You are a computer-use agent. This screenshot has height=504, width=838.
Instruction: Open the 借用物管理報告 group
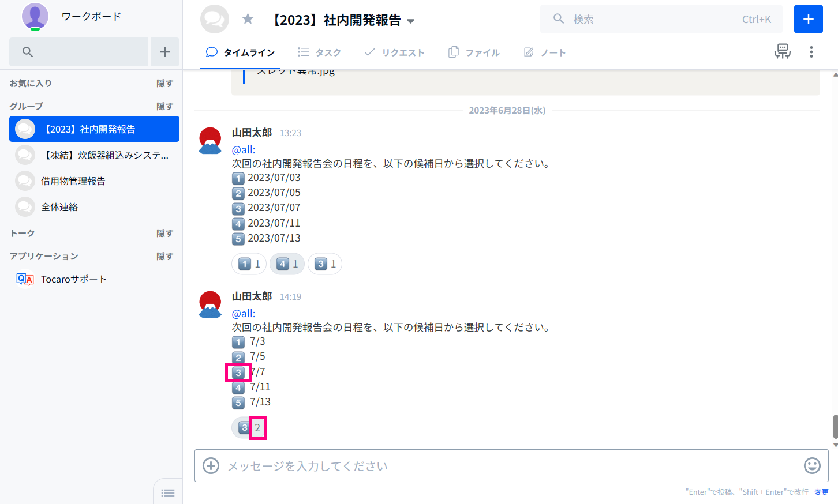94,181
